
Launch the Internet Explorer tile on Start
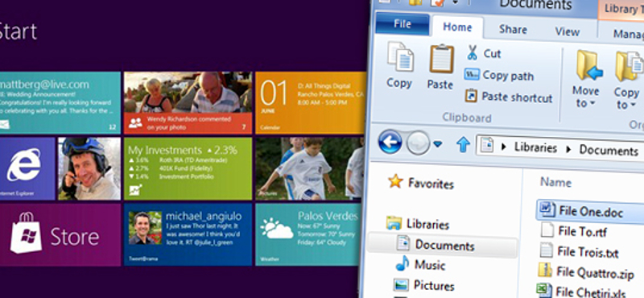[27, 168]
